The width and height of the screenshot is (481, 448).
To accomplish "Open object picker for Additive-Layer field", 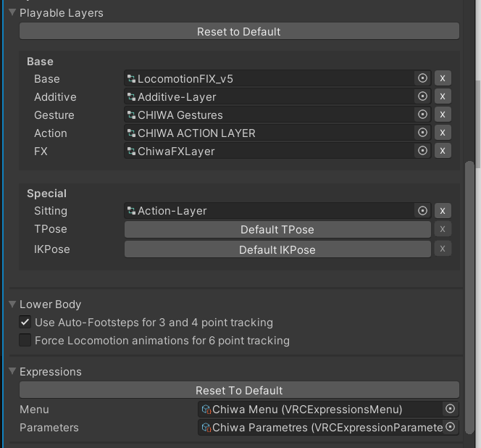I will pos(422,96).
